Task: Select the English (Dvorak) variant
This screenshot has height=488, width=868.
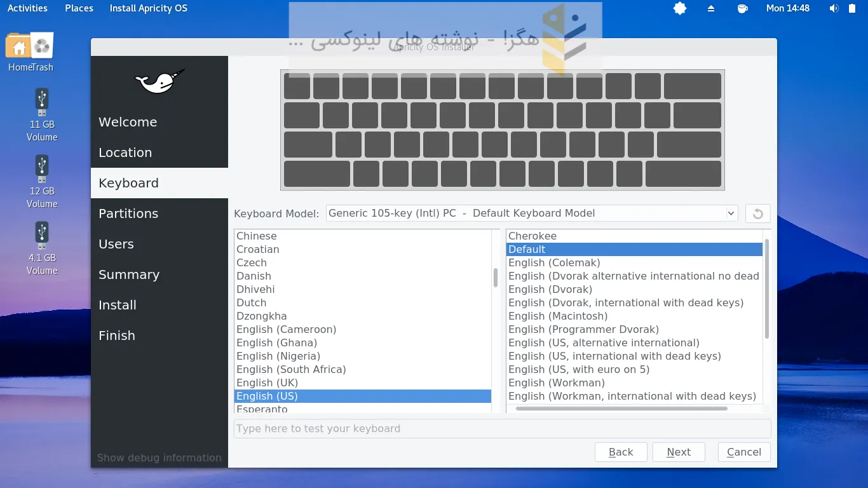Action: [x=634, y=289]
